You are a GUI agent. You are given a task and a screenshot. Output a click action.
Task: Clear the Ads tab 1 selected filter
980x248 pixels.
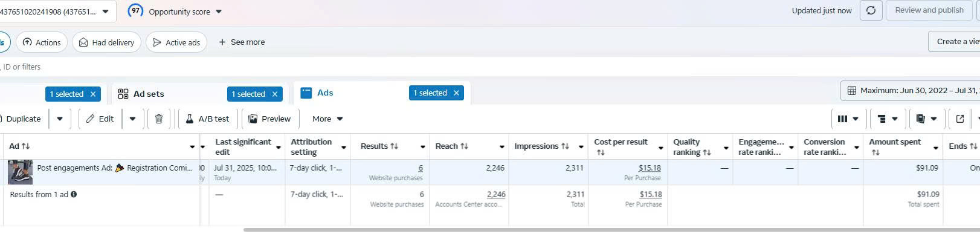point(457,93)
